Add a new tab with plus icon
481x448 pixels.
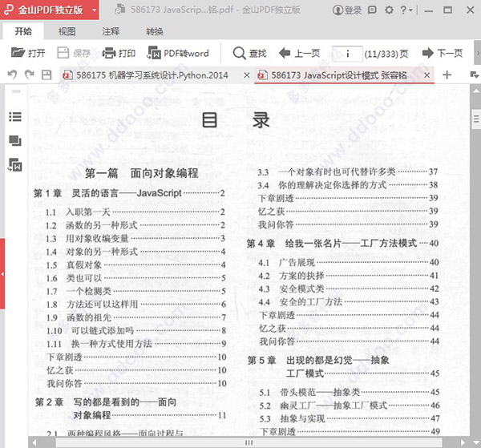click(447, 75)
